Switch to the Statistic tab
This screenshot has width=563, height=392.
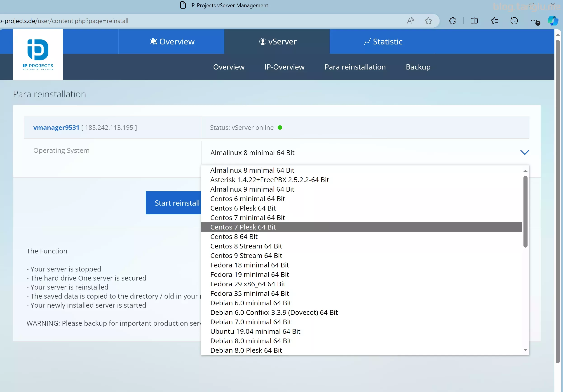383,42
